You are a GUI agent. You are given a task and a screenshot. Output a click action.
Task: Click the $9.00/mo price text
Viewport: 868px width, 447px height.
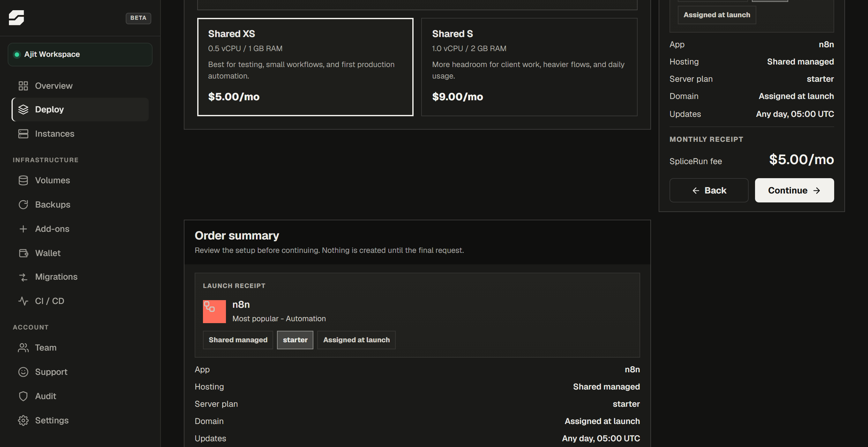[x=457, y=97]
